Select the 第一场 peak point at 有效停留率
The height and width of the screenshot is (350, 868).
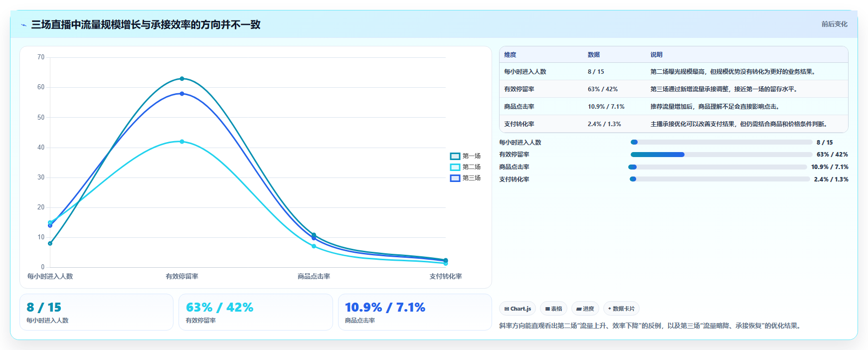click(x=182, y=79)
